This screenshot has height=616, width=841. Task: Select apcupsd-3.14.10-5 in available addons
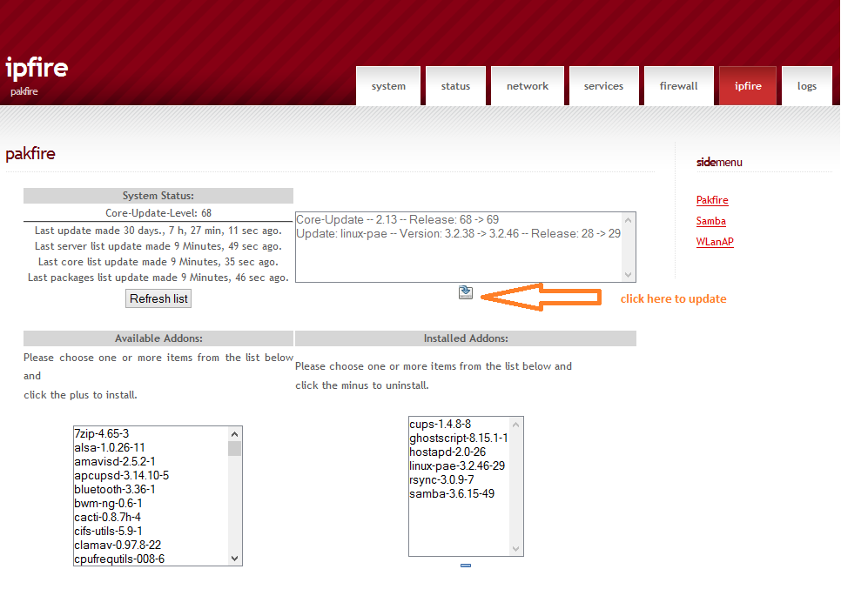[x=151, y=476]
